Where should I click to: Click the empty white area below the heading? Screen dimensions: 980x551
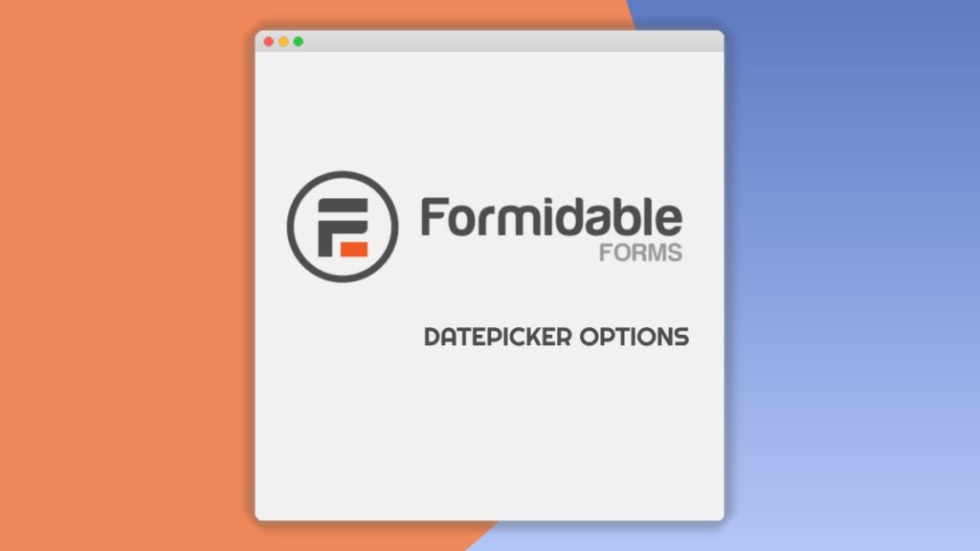pyautogui.click(x=489, y=437)
